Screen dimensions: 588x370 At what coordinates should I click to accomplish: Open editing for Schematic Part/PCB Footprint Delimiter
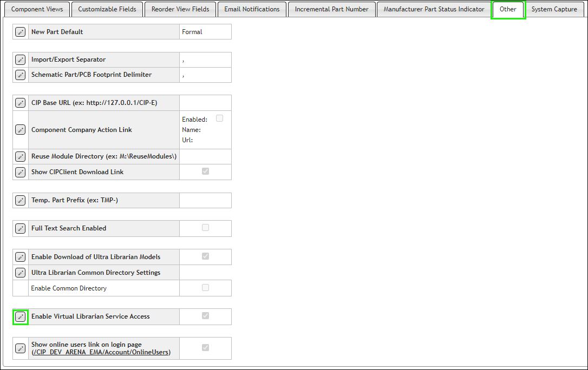point(20,75)
